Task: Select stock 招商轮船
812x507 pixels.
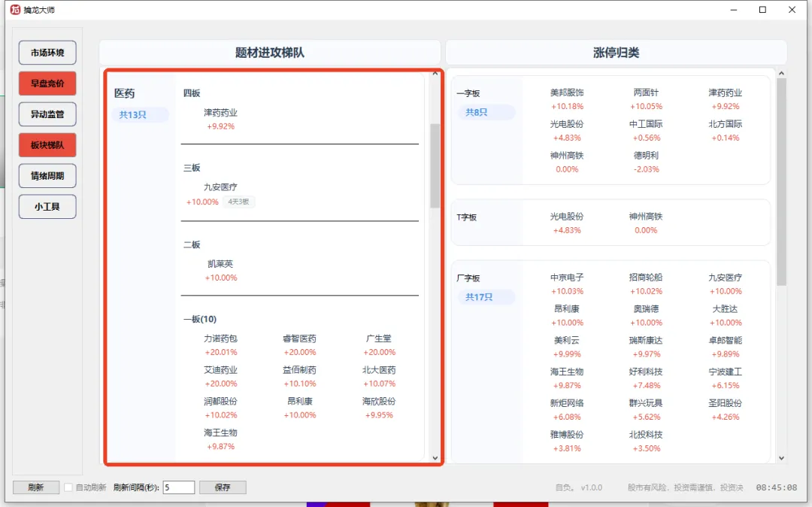Action: click(x=646, y=277)
